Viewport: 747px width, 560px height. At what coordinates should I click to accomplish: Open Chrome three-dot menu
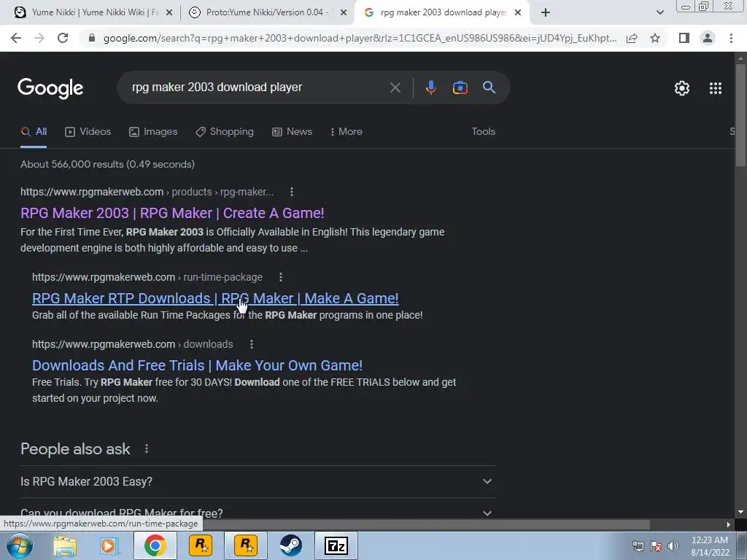point(731,38)
